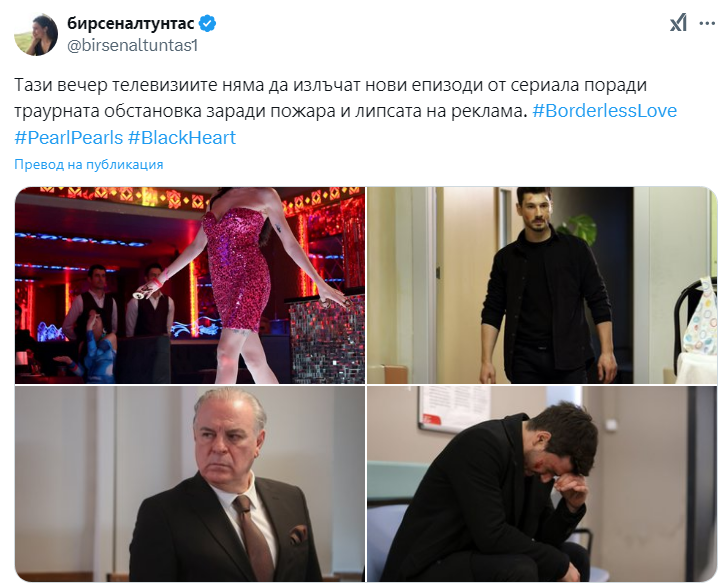Open the profile avatar picture
Screen dimensions: 723x588
click(36, 35)
